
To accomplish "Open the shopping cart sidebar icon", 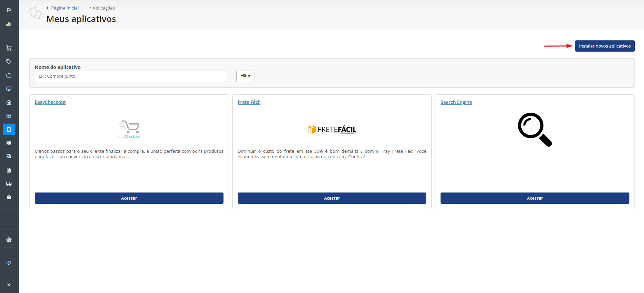I will pyautogui.click(x=9, y=48).
